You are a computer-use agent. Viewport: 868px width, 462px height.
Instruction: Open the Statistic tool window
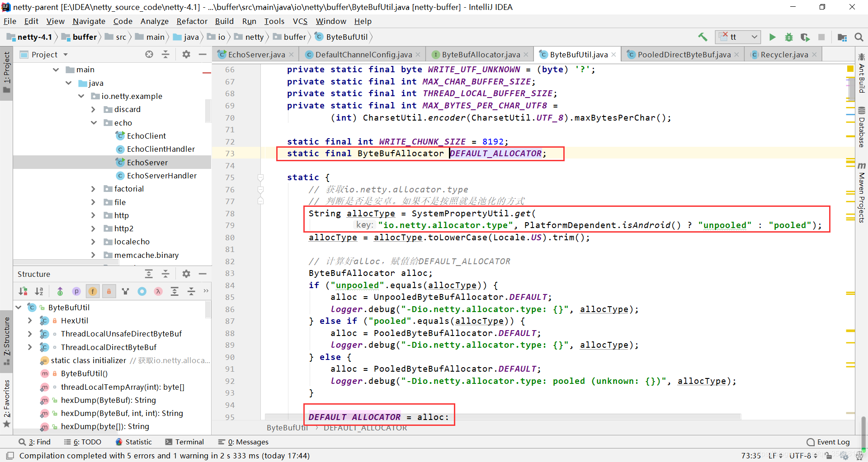click(x=134, y=442)
